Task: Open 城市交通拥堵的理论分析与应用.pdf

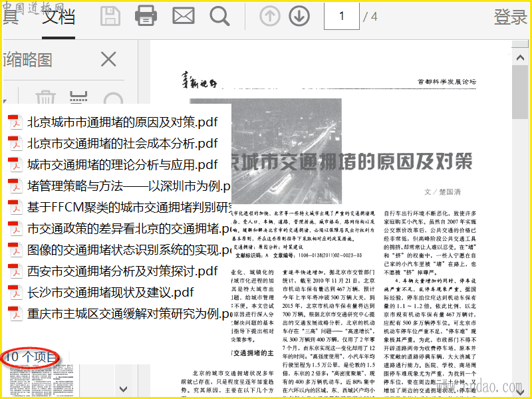Action: [x=122, y=165]
